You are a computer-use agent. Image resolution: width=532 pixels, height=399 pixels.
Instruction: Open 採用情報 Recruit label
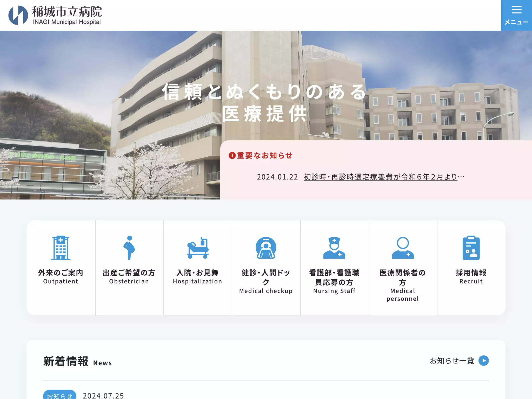point(471,277)
